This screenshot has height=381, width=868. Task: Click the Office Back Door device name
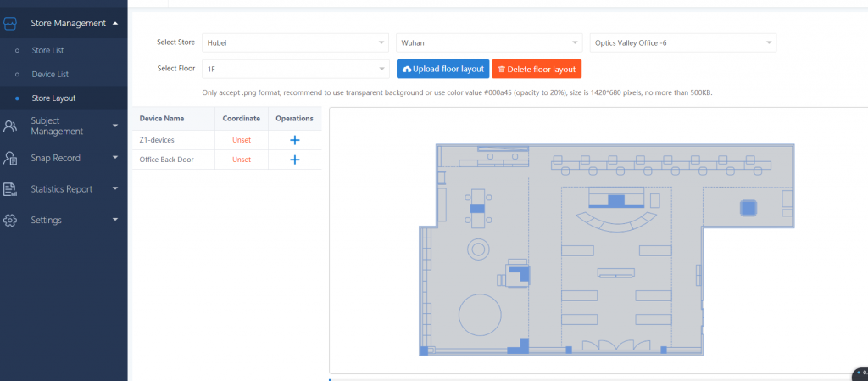click(167, 160)
